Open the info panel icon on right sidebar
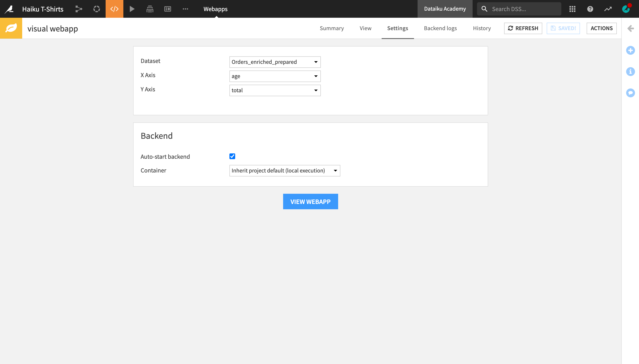This screenshot has height=364, width=639. [x=631, y=72]
